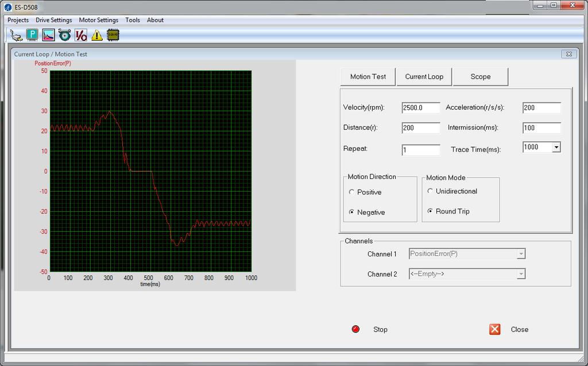Screen dimensions: 588x366
Task: Select Positive motion direction
Action: pyautogui.click(x=351, y=192)
